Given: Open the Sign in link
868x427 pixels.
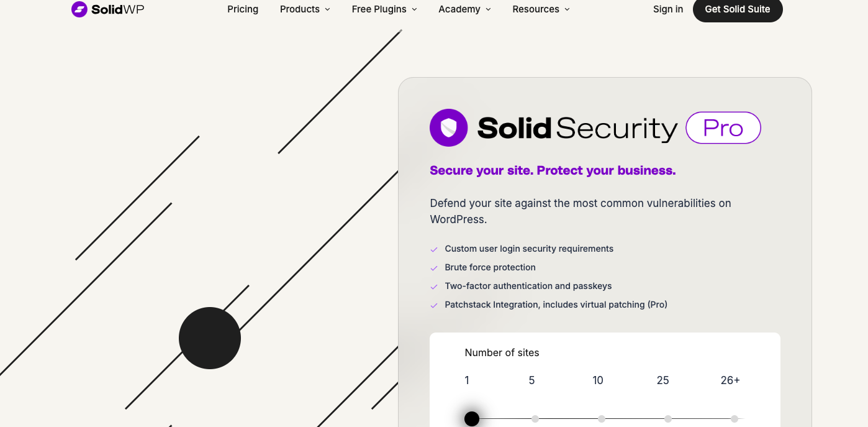Looking at the screenshot, I should point(668,9).
